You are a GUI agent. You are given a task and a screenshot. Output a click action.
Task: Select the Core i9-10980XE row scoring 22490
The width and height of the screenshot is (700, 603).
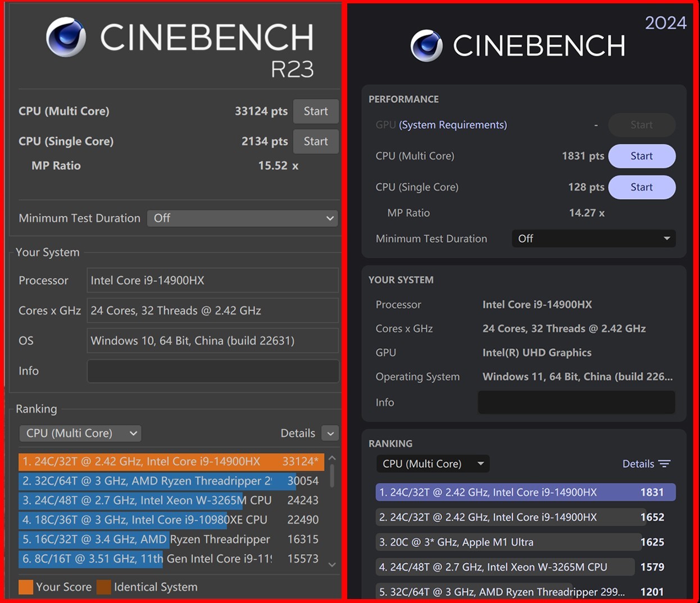point(171,520)
